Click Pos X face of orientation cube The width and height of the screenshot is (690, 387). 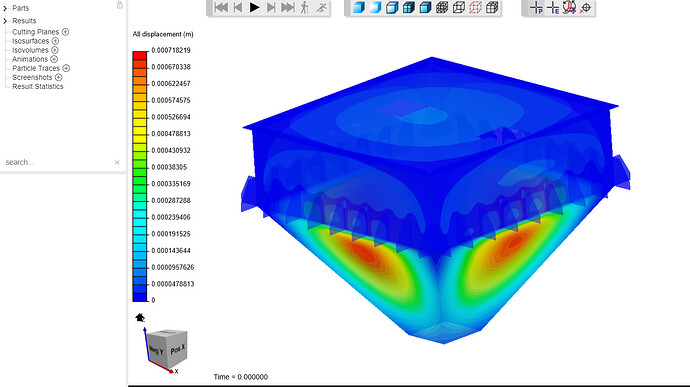click(178, 350)
